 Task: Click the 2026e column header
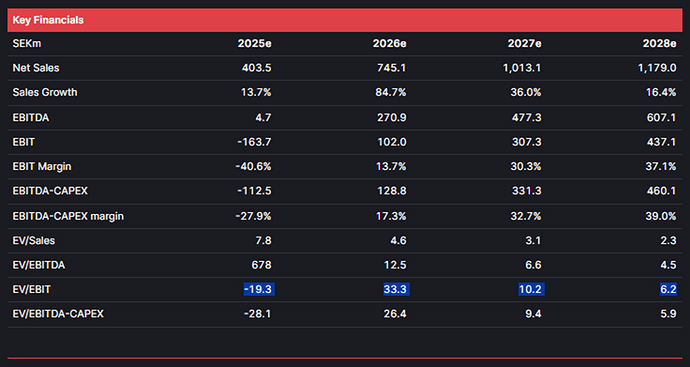click(x=389, y=44)
